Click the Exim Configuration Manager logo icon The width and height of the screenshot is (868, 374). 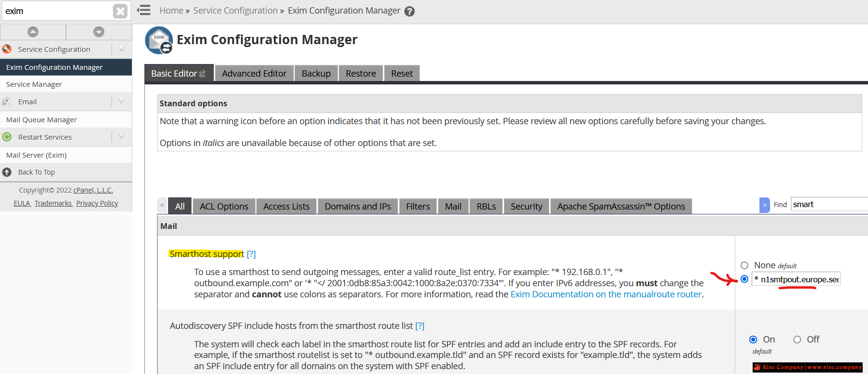click(159, 40)
